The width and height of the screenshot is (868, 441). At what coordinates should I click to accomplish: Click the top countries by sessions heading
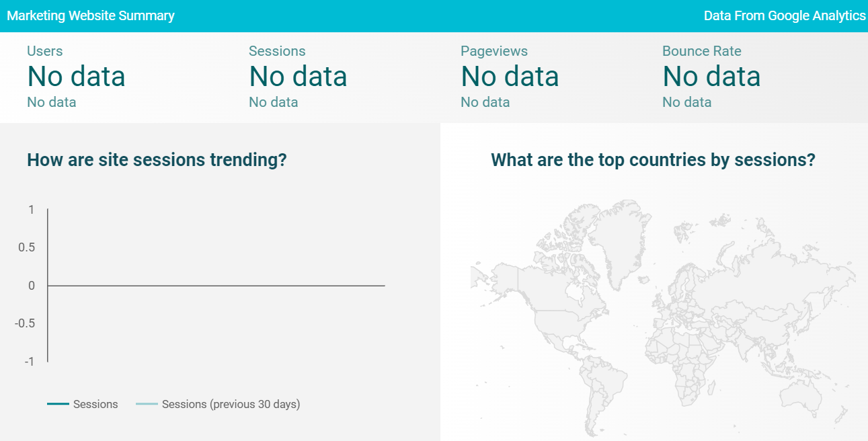(x=653, y=159)
